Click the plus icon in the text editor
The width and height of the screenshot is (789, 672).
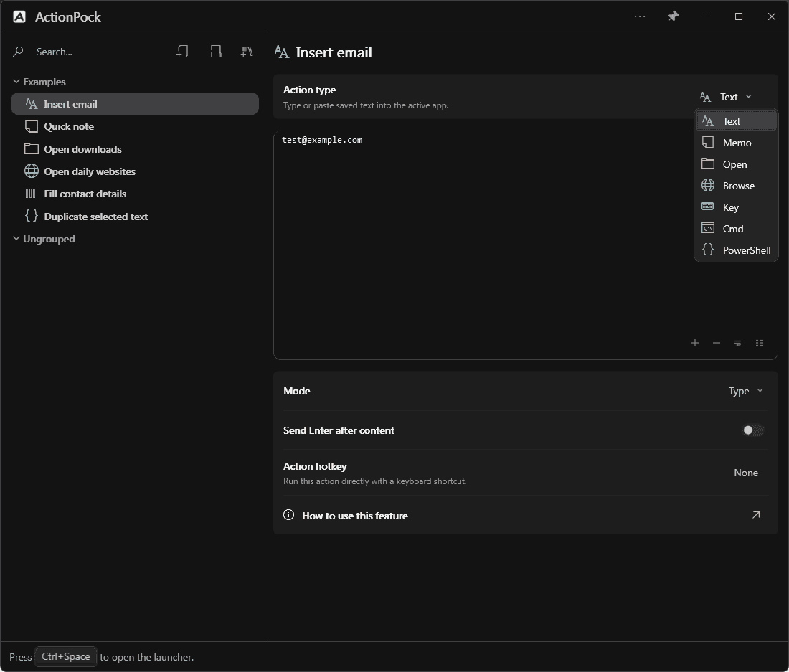coord(695,343)
